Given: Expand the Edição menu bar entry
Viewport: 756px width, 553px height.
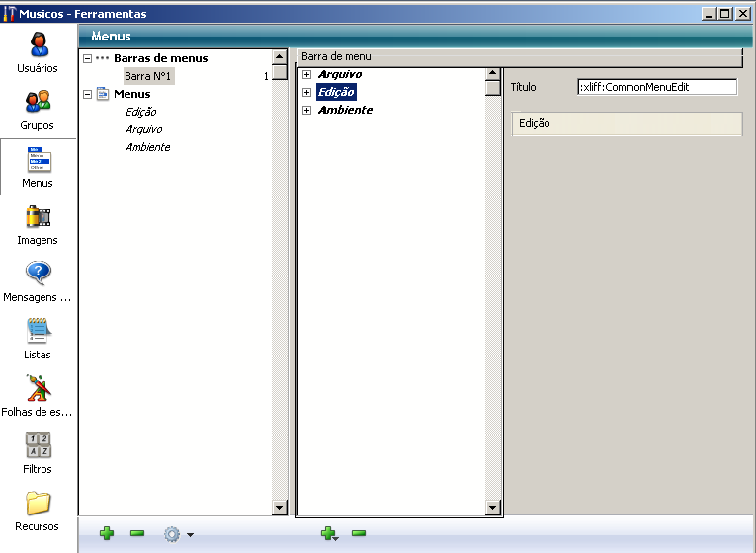Looking at the screenshot, I should pos(306,92).
